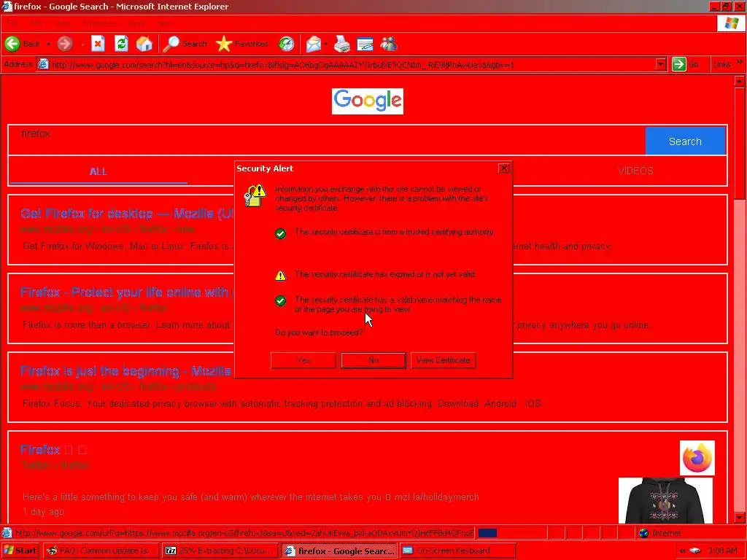Click yellow warning icon beside expired certificate

pyautogui.click(x=281, y=275)
